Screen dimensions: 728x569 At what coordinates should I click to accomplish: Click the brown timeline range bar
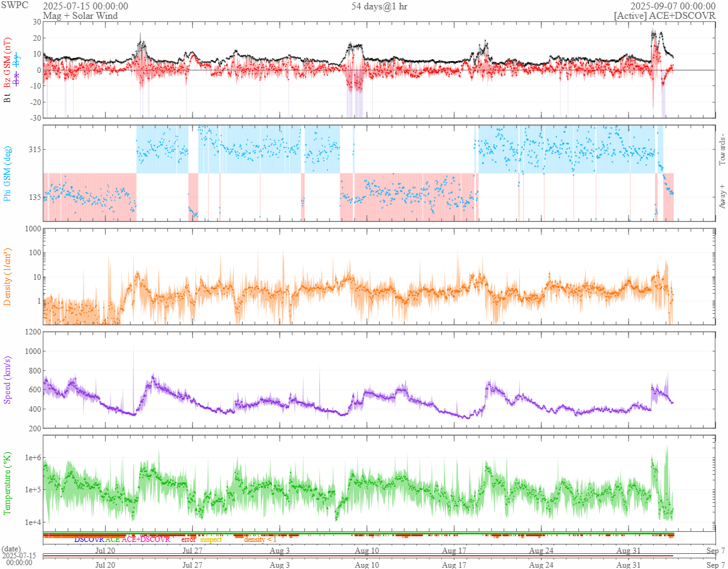[x=358, y=556]
